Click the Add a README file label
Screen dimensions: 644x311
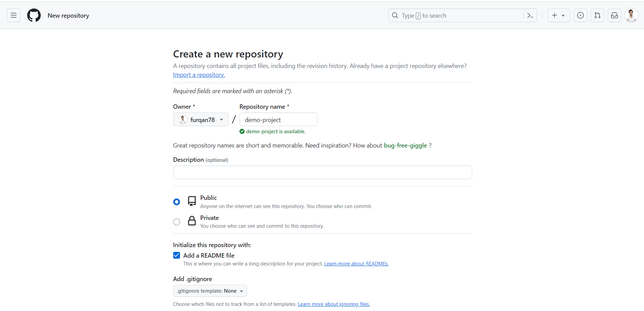pyautogui.click(x=209, y=256)
